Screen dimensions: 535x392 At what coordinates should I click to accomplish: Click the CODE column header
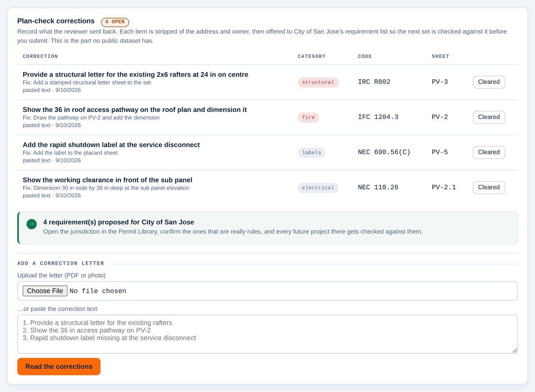click(365, 56)
